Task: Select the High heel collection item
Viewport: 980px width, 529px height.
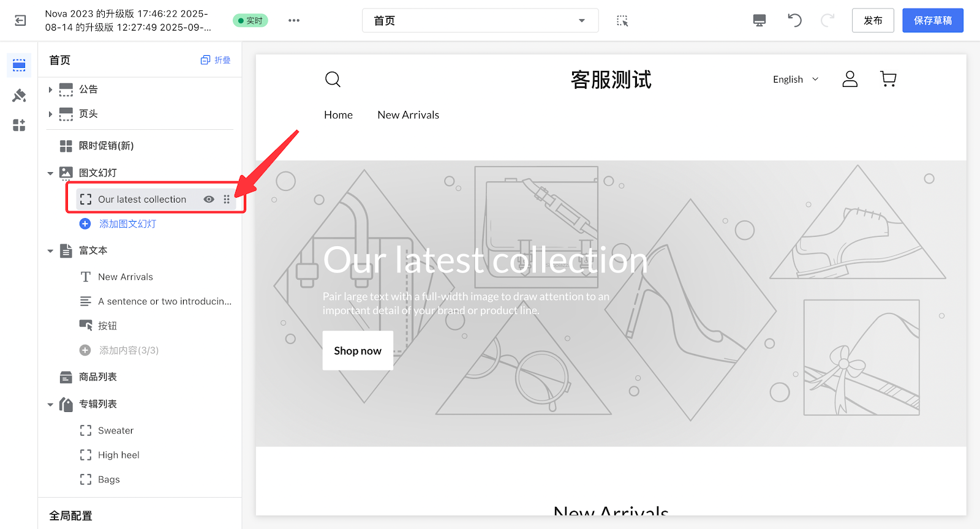Action: 118,455
